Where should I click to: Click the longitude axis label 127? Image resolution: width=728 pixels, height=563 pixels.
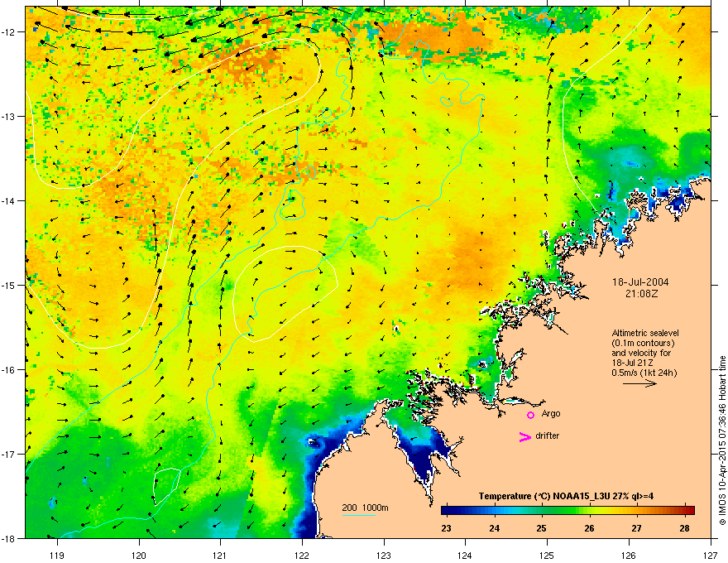point(710,555)
